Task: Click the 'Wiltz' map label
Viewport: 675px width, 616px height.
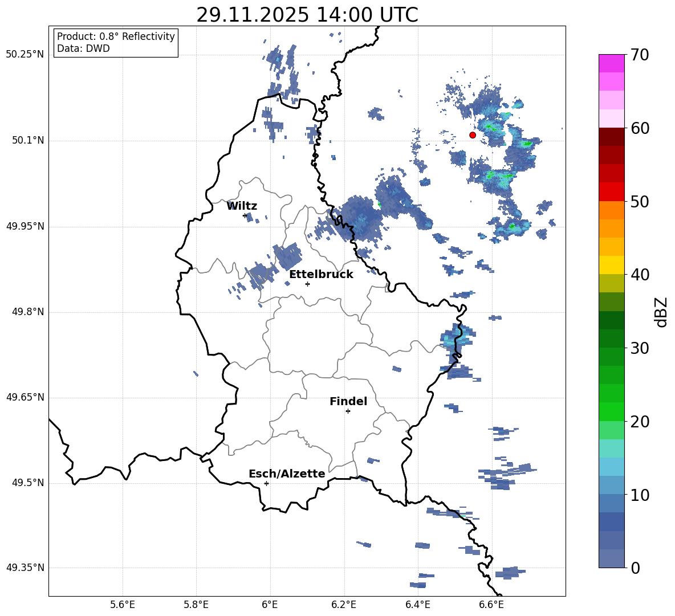Action: click(x=242, y=206)
